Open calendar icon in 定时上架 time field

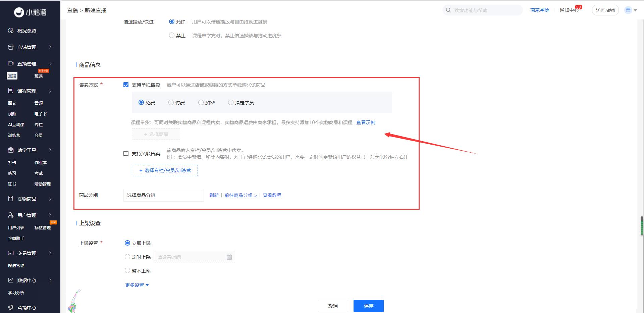click(x=229, y=257)
